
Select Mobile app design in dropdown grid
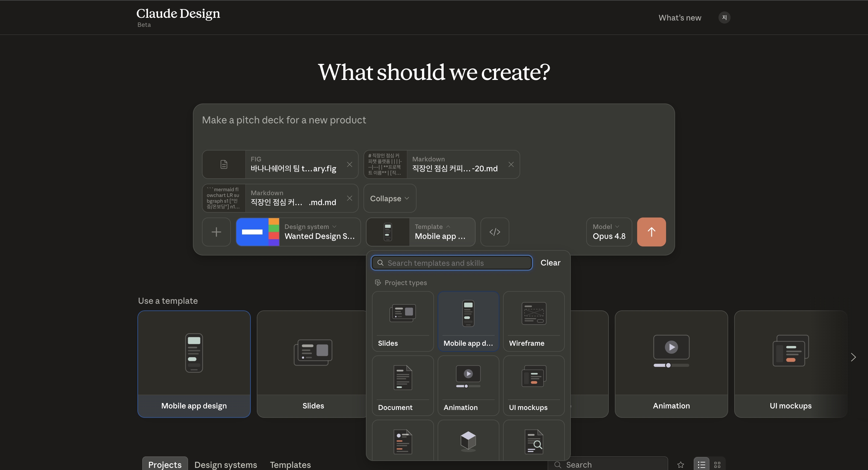pyautogui.click(x=468, y=321)
